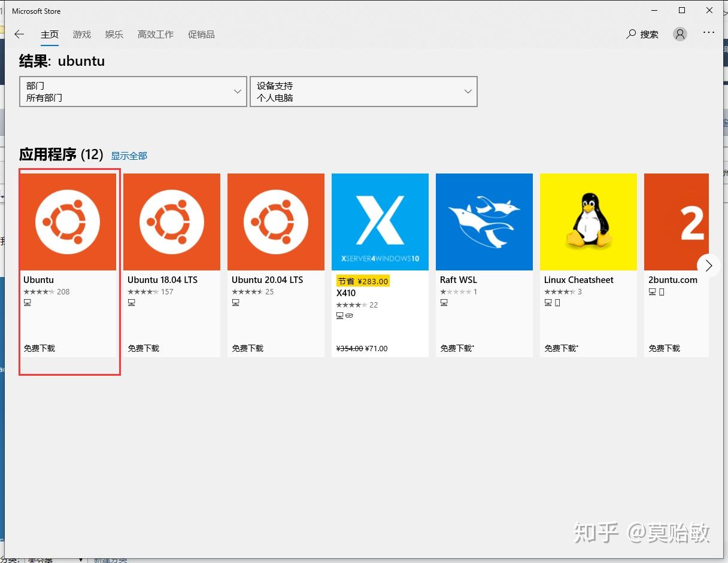This screenshot has height=563, width=728.
Task: Expand the 设备支持 个人电脑 dropdown
Action: coord(363,92)
